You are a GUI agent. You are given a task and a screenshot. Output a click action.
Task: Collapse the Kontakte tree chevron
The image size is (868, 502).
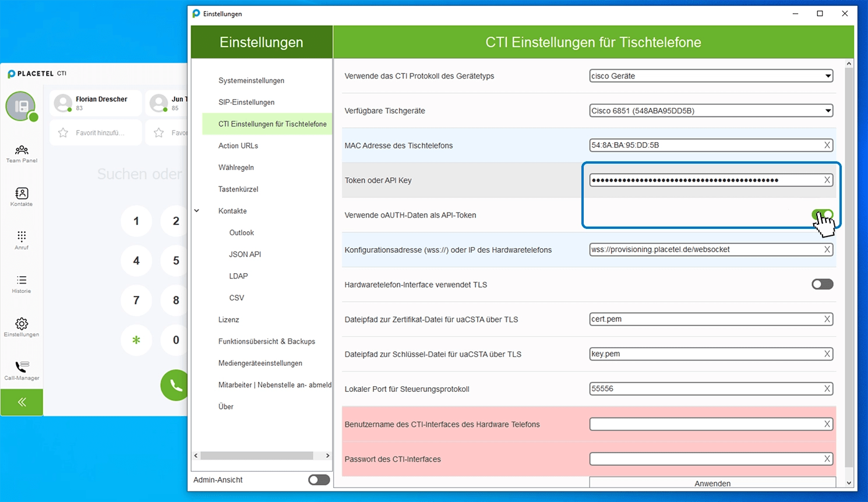pos(197,211)
